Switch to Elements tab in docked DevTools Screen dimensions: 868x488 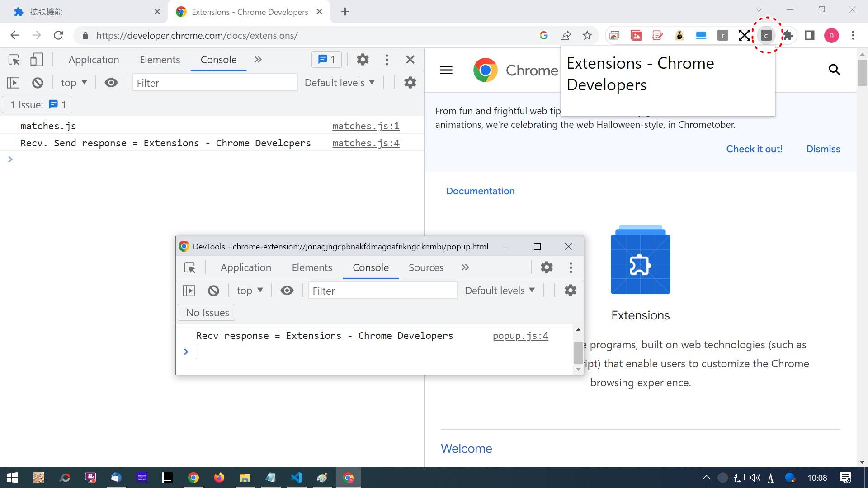coord(160,60)
